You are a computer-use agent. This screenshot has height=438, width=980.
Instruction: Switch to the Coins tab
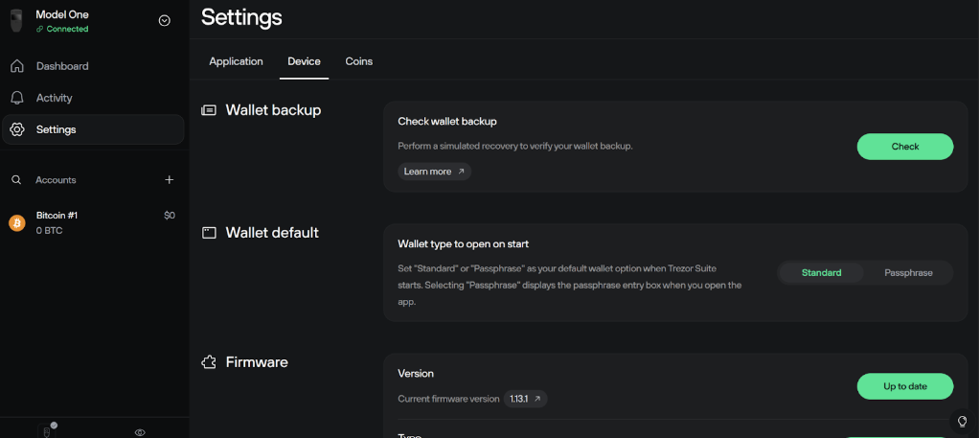(x=358, y=61)
